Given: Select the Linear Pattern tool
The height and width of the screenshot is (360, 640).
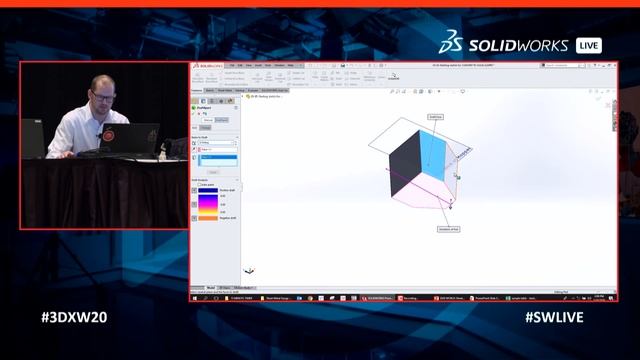Looking at the screenshot, I should pyautogui.click(x=324, y=77).
